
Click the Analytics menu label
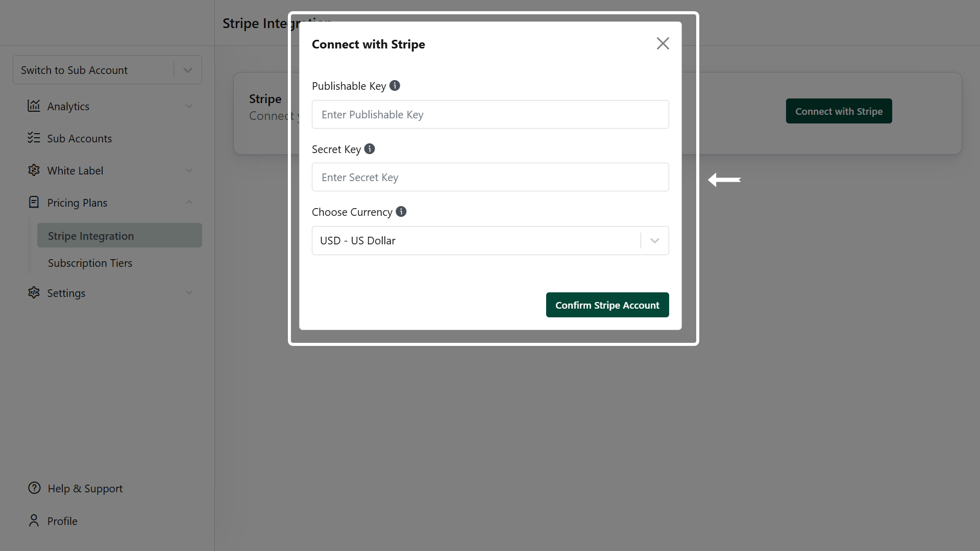[x=68, y=106]
